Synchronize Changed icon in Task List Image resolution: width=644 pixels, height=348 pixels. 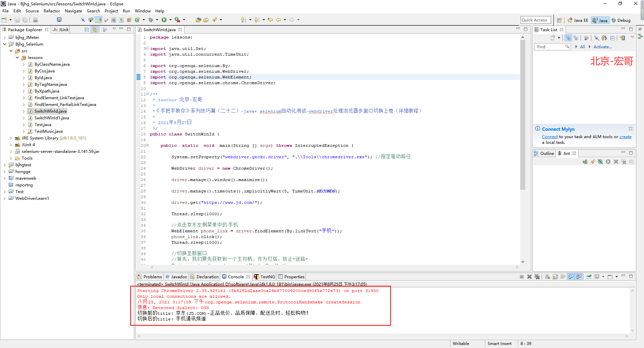(623, 38)
